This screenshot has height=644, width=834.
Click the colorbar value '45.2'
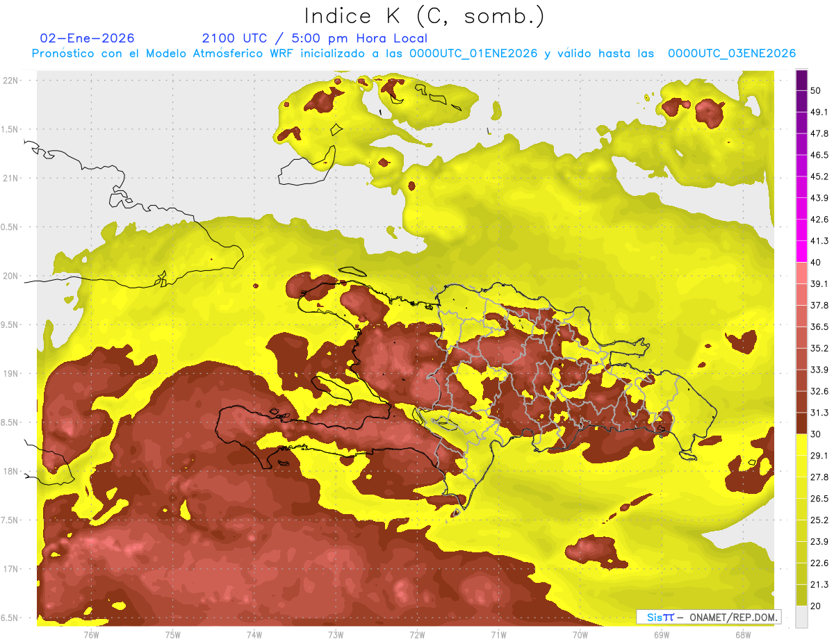click(x=819, y=176)
